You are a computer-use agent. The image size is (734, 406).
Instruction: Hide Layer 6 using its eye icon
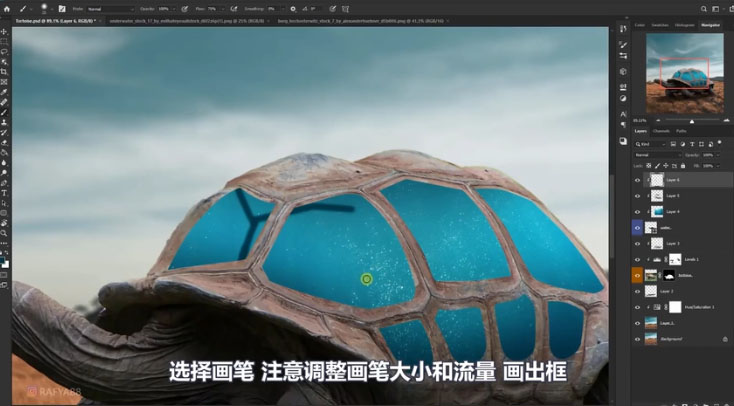tap(638, 180)
